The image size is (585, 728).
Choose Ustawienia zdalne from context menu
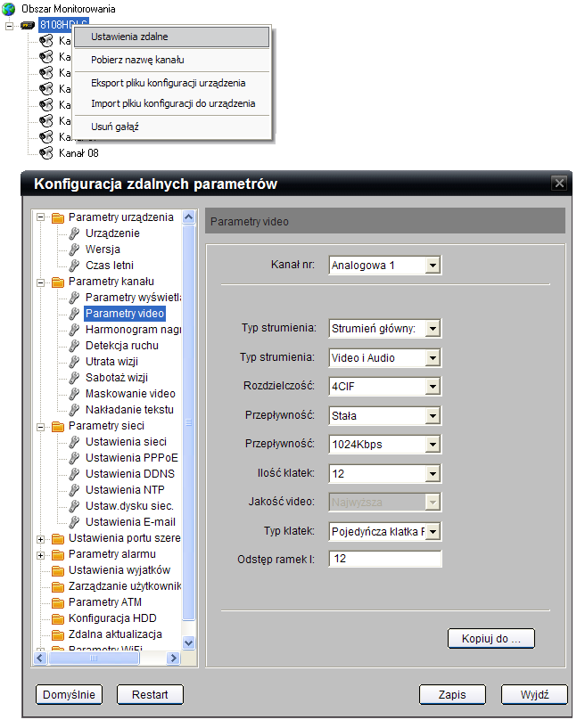point(171,37)
